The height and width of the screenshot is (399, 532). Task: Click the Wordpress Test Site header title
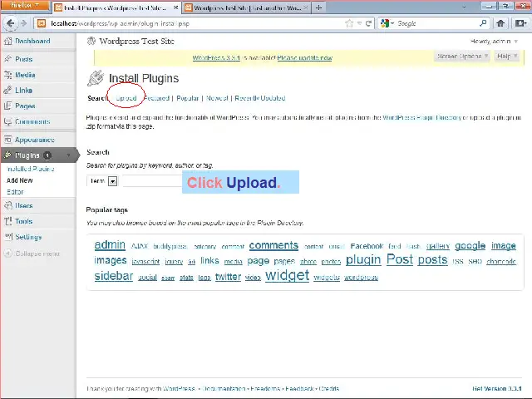coord(136,42)
